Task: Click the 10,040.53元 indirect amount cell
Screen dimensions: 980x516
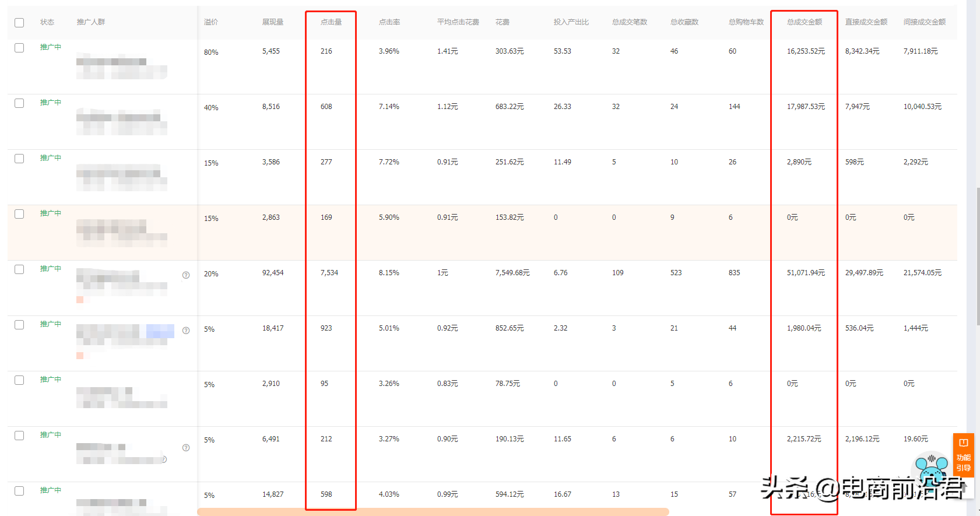Action: pos(923,107)
